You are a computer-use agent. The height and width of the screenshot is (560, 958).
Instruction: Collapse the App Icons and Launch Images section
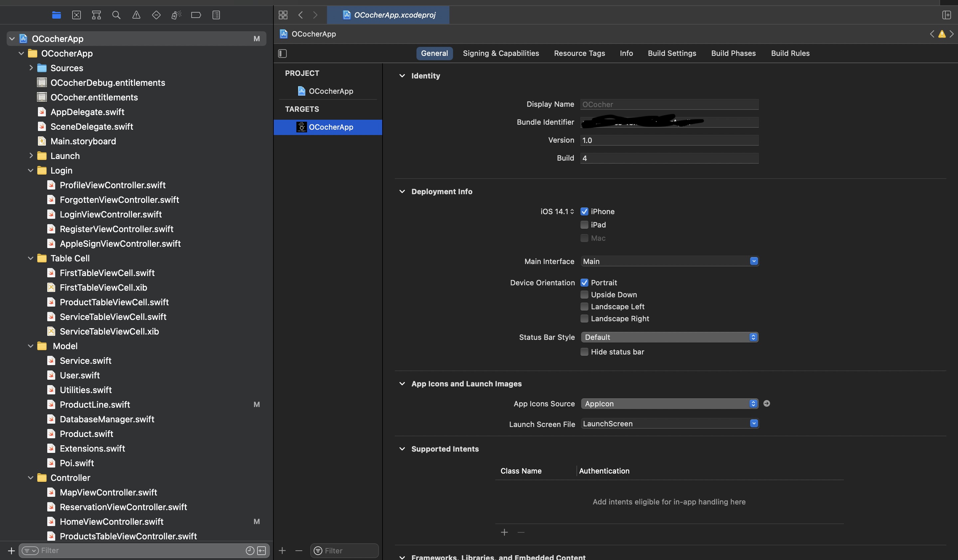click(x=402, y=384)
